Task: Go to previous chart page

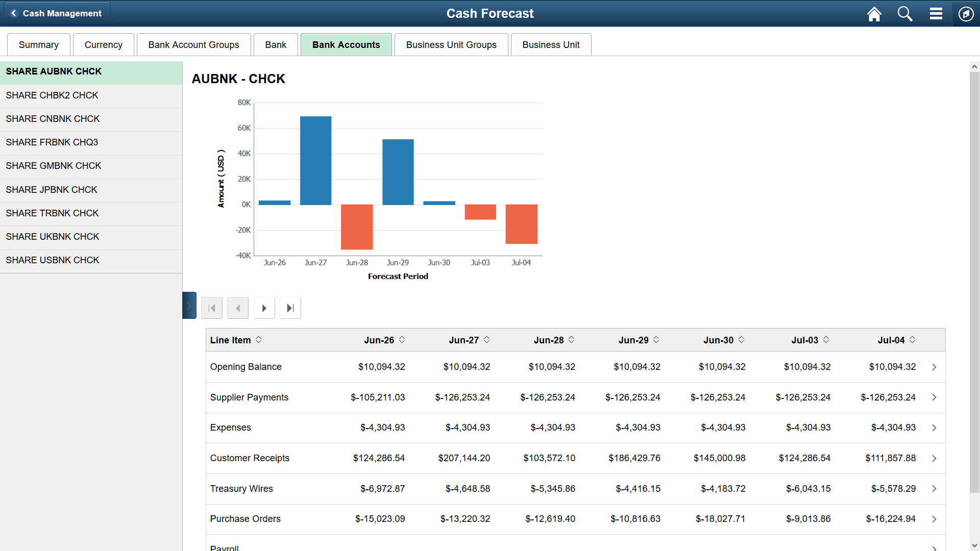Action: (237, 308)
